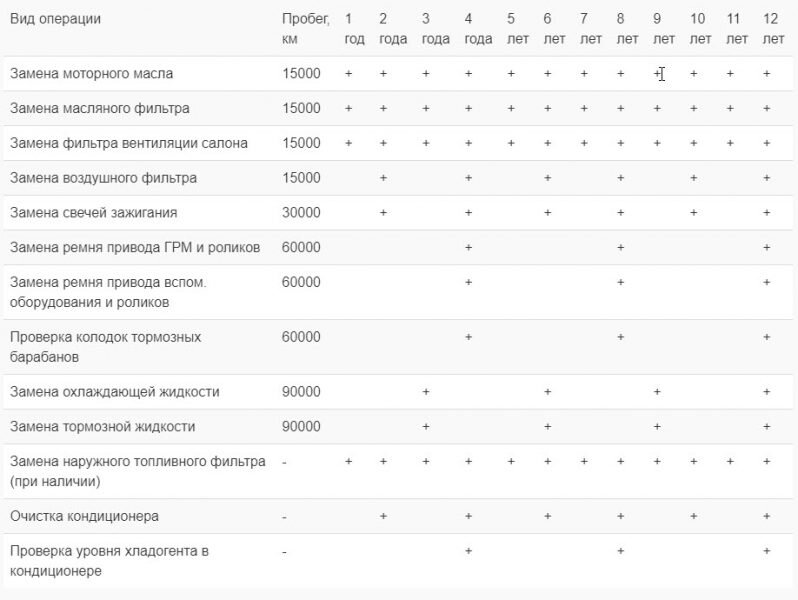Click plus at воздушного фильтра, 2 года
This screenshot has height=600, width=798.
tap(383, 178)
